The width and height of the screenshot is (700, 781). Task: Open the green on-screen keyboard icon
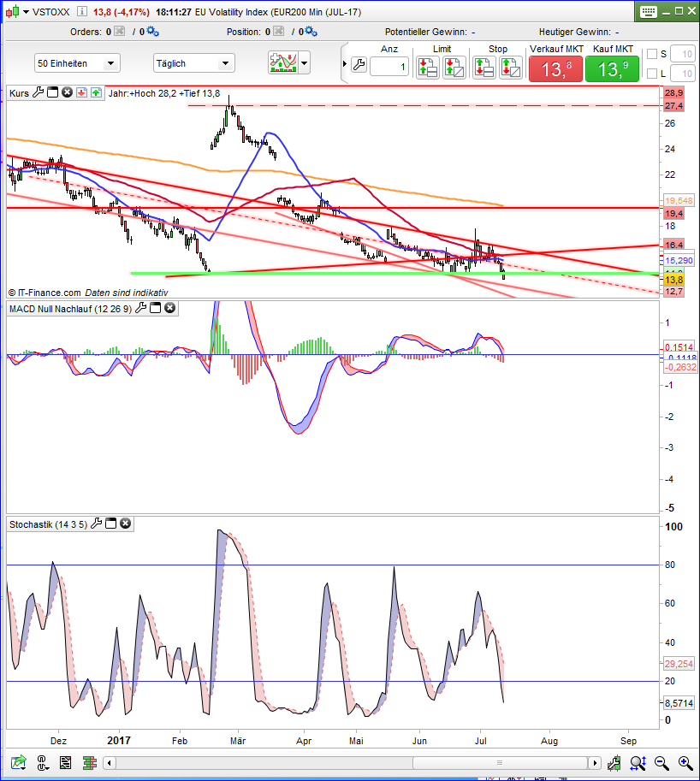pyautogui.click(x=648, y=12)
